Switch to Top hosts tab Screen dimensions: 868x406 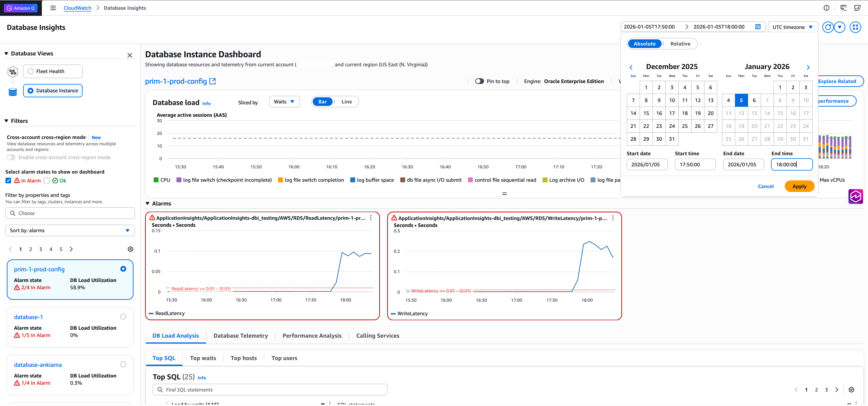[x=244, y=358]
